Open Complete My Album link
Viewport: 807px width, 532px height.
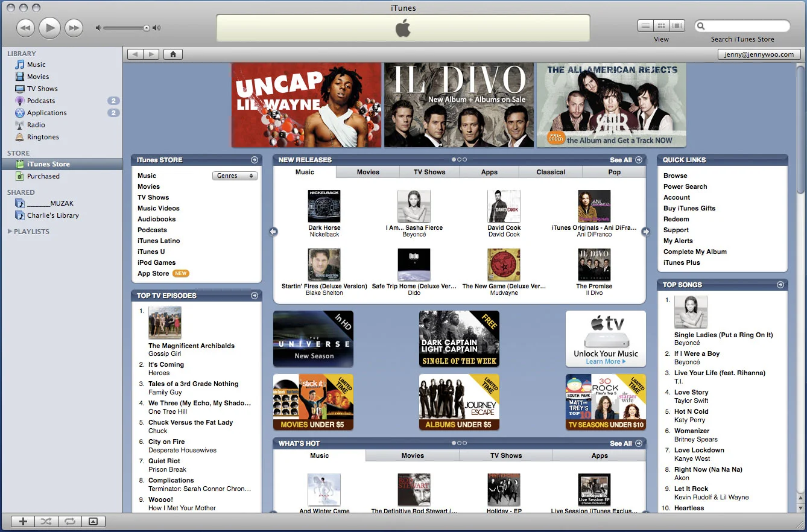tap(695, 252)
